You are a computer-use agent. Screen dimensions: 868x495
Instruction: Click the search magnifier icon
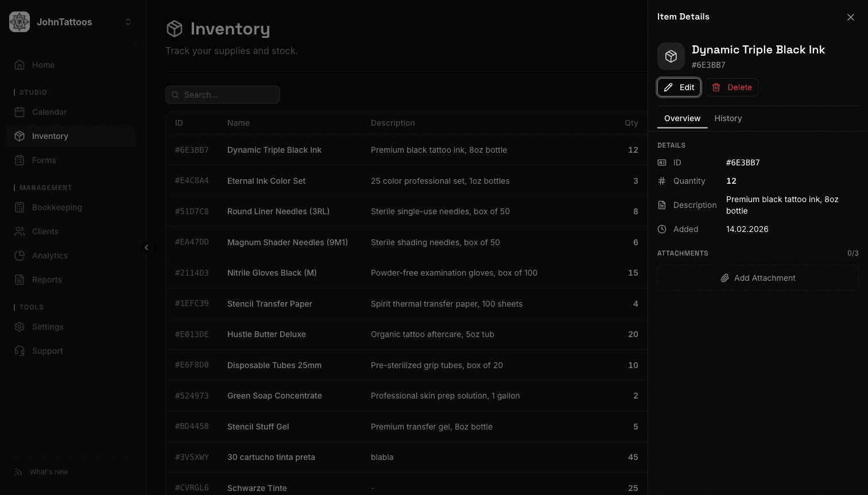pyautogui.click(x=175, y=95)
